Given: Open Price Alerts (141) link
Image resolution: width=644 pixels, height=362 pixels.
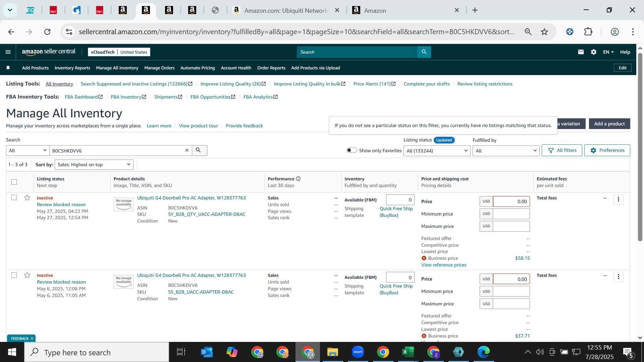Looking at the screenshot, I should [374, 84].
